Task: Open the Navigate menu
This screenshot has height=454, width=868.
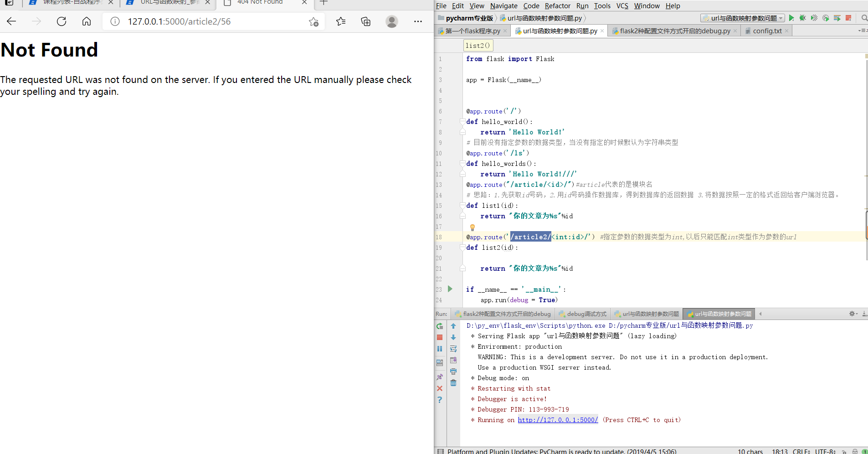Action: click(503, 6)
